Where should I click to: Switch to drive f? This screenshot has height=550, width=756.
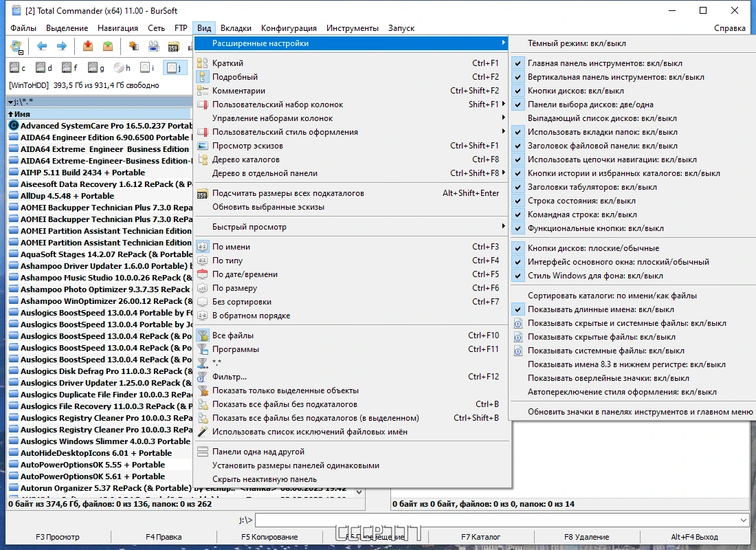[70, 68]
